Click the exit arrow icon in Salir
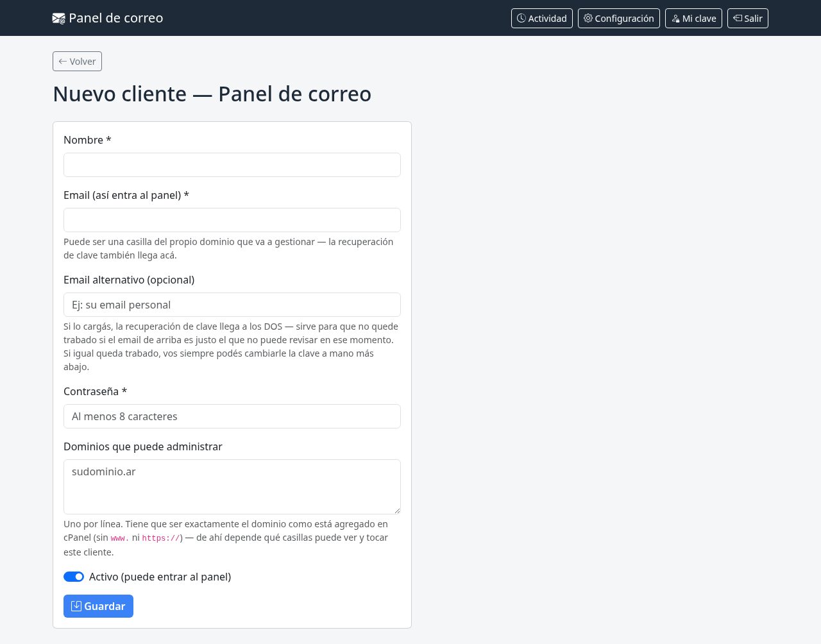Screen dimensions: 821x644 click(x=738, y=18)
